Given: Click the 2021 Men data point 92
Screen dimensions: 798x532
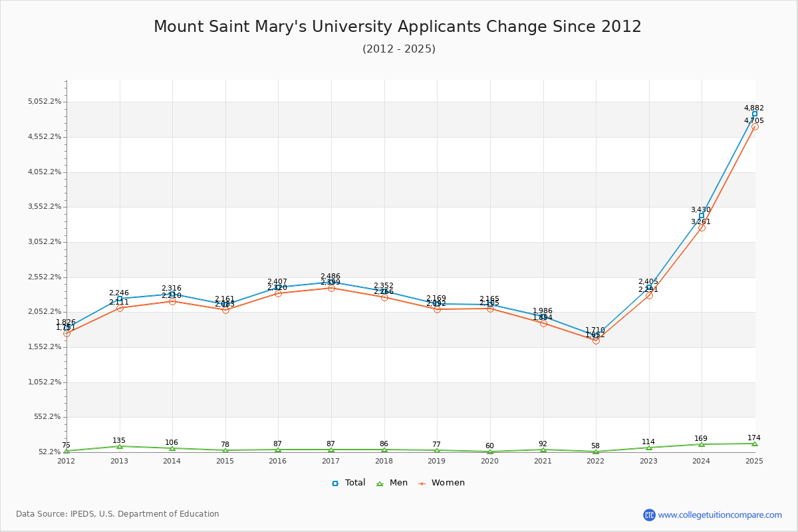Looking at the screenshot, I should pyautogui.click(x=543, y=450).
